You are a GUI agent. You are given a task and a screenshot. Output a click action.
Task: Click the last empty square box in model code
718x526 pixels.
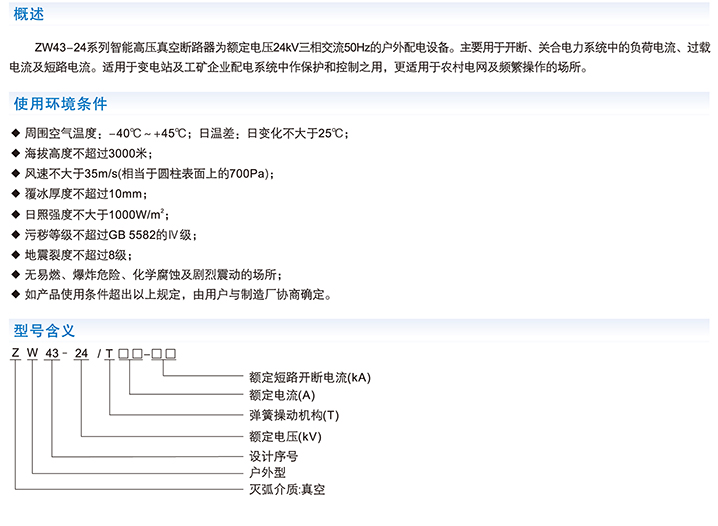(170, 354)
